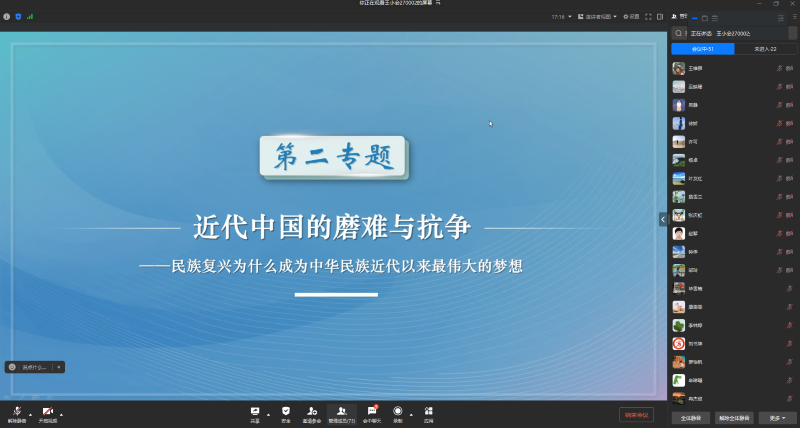Toggle camera with 开启视频 button
This screenshot has height=428, width=800.
pyautogui.click(x=47, y=413)
